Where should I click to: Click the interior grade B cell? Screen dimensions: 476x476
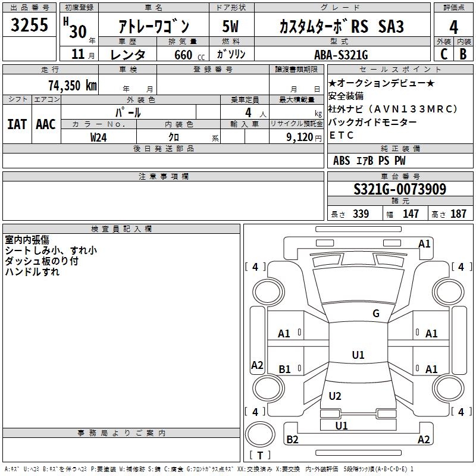(464, 54)
